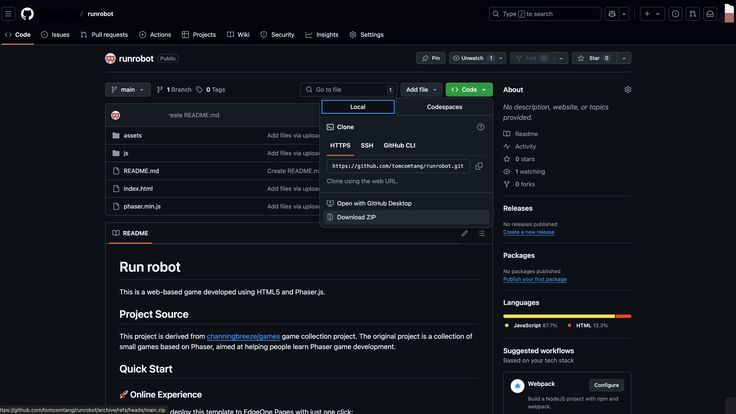Copy the HTTPS clone URL to clipboard
Image resolution: width=736 pixels, height=414 pixels.
tap(479, 166)
